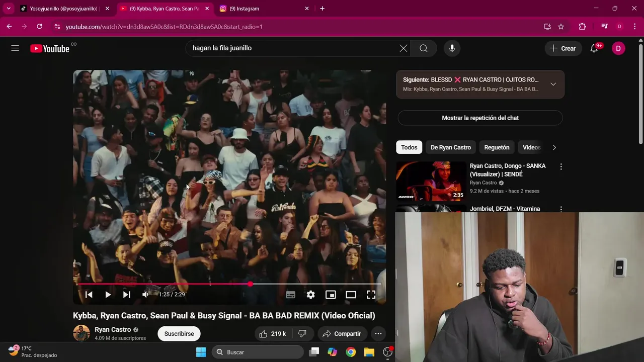Expand the Siguiente mix playlist panel
644x362 pixels.
(x=553, y=84)
